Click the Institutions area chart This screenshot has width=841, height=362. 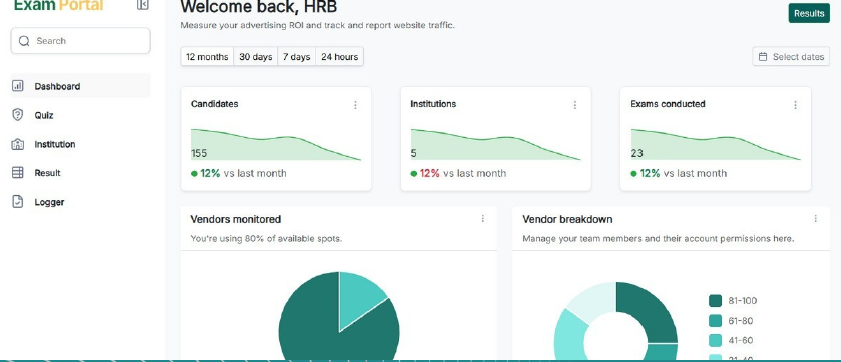496,144
